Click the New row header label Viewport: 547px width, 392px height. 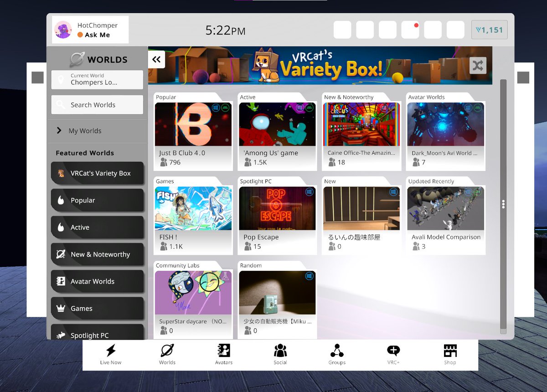pyautogui.click(x=330, y=181)
